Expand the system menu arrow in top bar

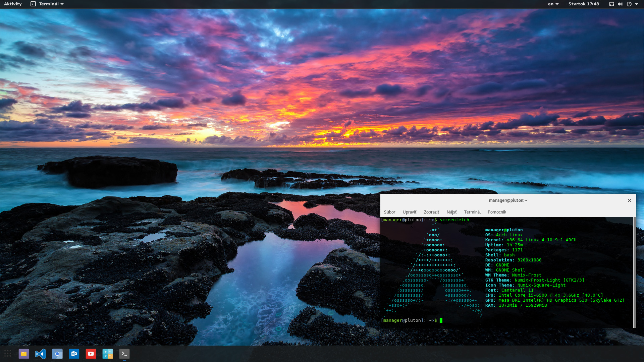point(637,4)
